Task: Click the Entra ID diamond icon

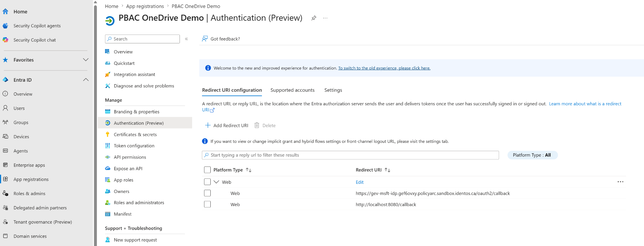Action: pyautogui.click(x=5, y=80)
